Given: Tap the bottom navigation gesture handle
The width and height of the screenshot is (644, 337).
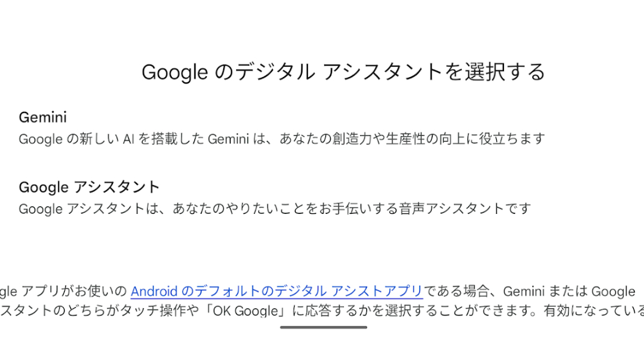Looking at the screenshot, I should [x=323, y=327].
